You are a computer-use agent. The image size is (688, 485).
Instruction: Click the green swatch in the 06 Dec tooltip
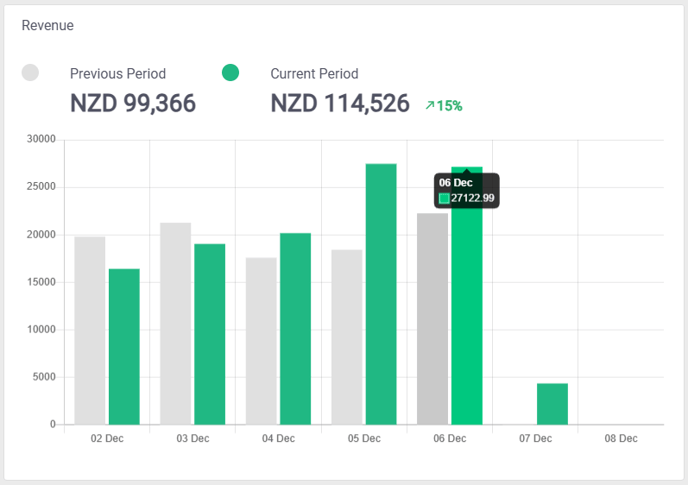point(444,198)
